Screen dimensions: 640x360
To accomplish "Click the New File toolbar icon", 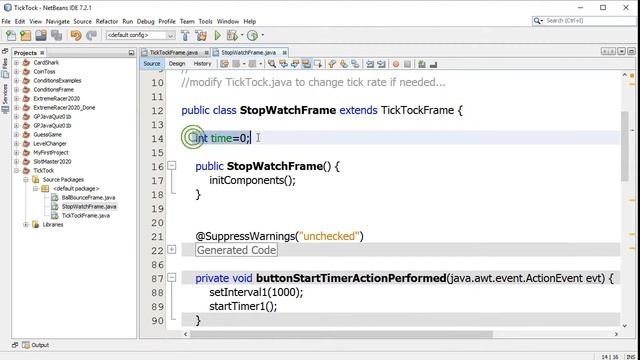I will coord(11,36).
